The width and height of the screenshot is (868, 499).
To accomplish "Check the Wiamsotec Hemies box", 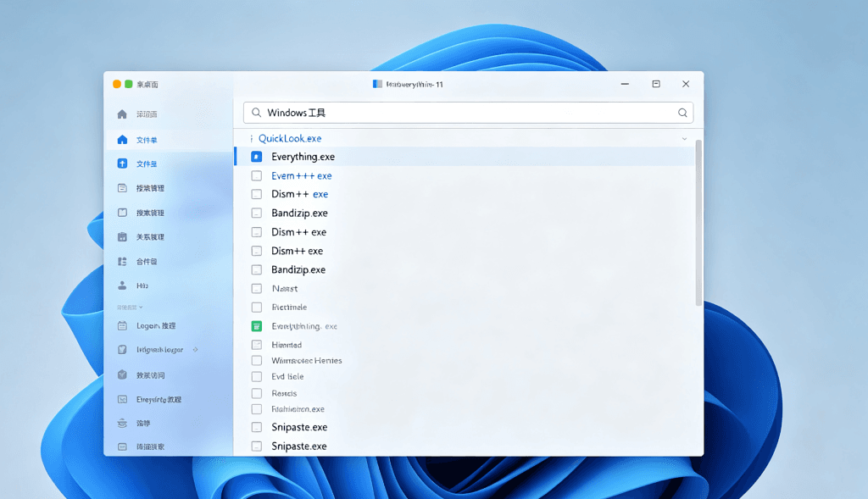I will coord(256,361).
